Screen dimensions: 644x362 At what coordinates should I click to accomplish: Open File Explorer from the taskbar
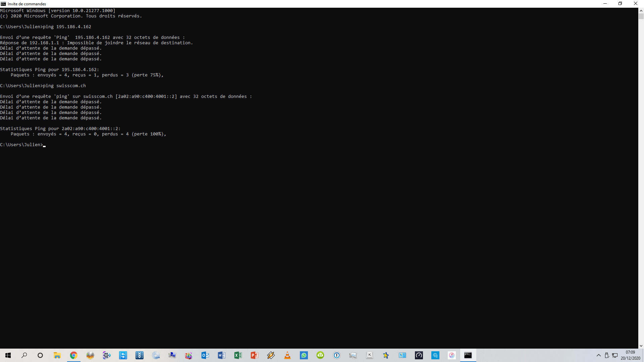[57, 355]
